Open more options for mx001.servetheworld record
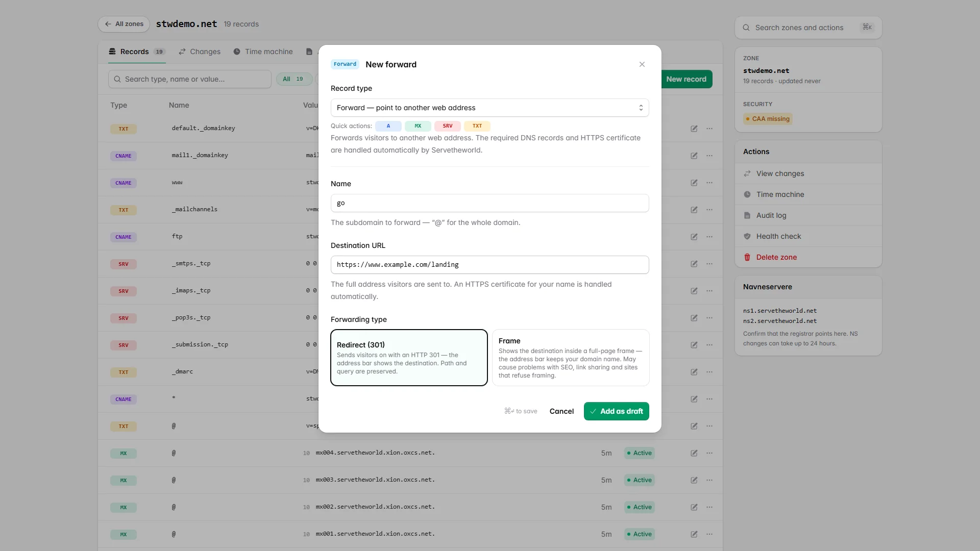Viewport: 980px width, 551px height. [709, 534]
